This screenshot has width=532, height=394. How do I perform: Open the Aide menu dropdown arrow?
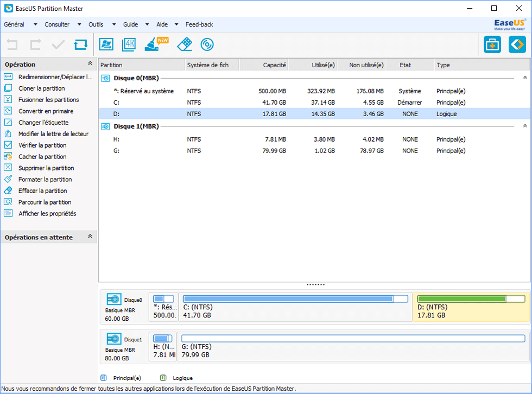click(176, 24)
